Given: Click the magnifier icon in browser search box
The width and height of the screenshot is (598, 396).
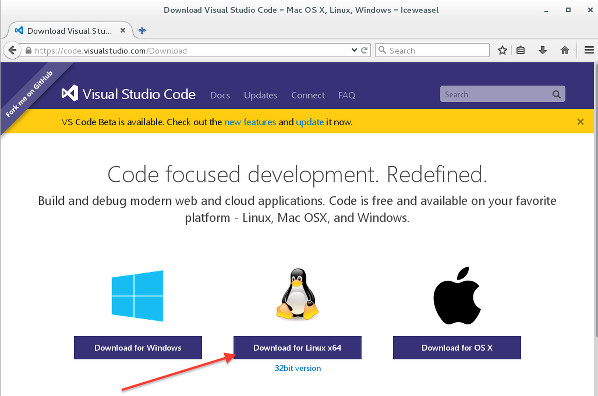Looking at the screenshot, I should click(382, 50).
